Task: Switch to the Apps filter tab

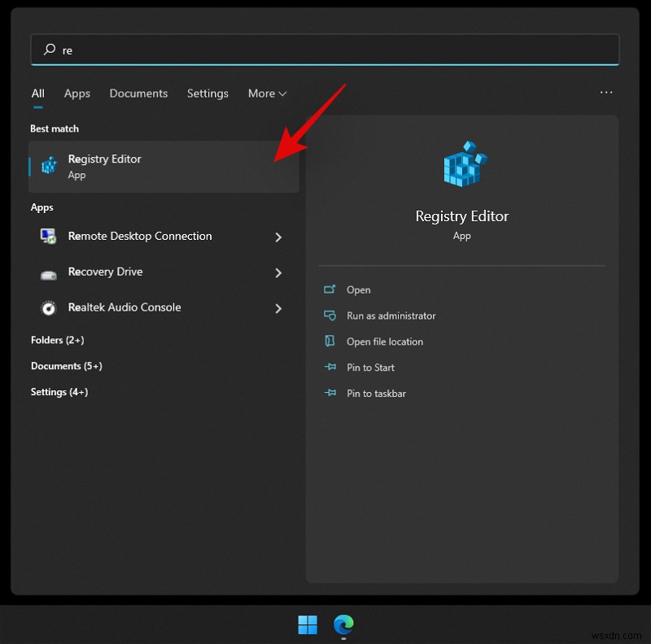Action: [x=76, y=94]
